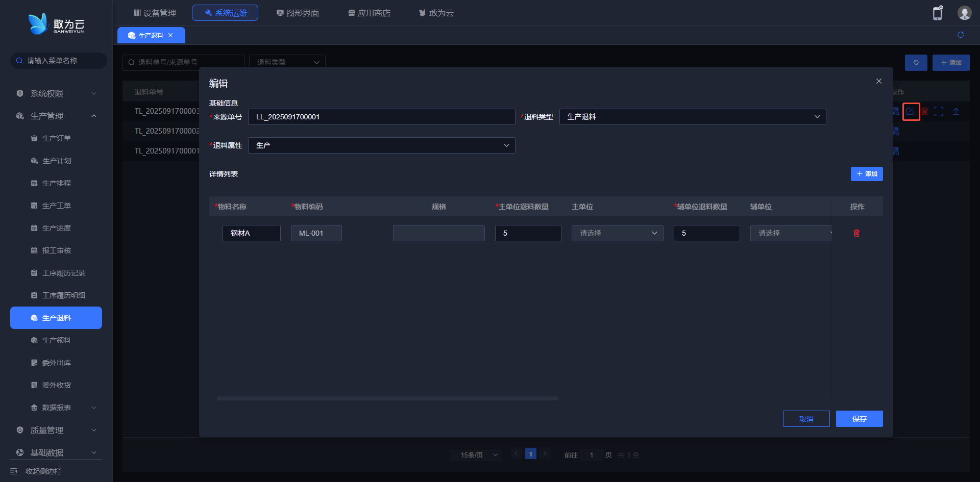Open the 主单位 select dropdown

click(617, 233)
